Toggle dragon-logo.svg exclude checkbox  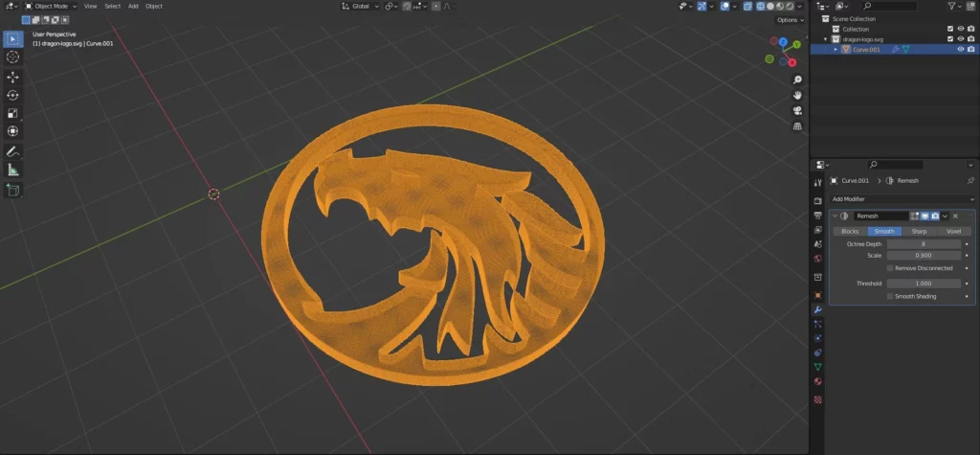950,39
